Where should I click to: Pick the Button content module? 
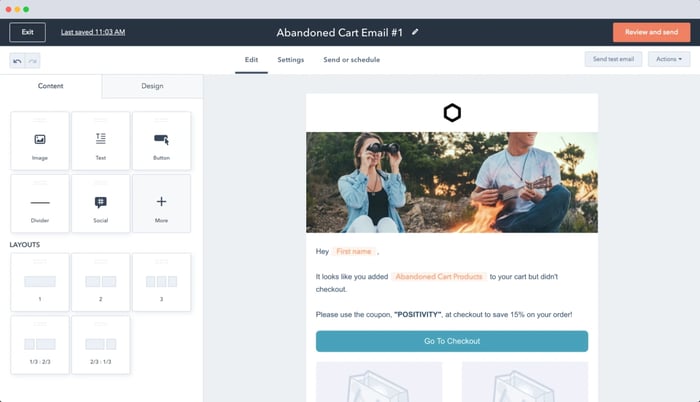[x=161, y=141]
